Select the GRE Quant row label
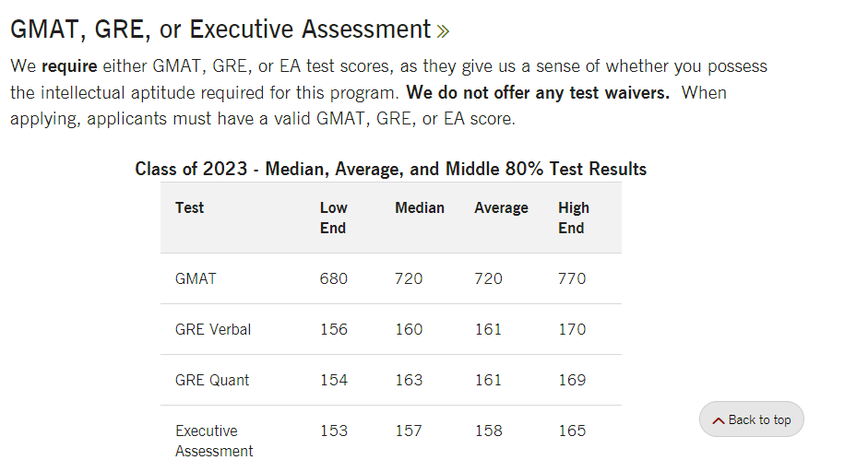The height and width of the screenshot is (472, 868). tap(211, 380)
